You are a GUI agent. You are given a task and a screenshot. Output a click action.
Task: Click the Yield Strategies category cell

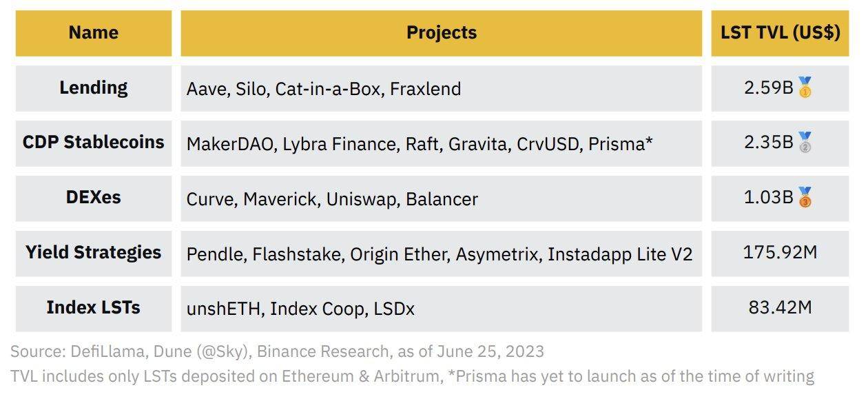94,254
